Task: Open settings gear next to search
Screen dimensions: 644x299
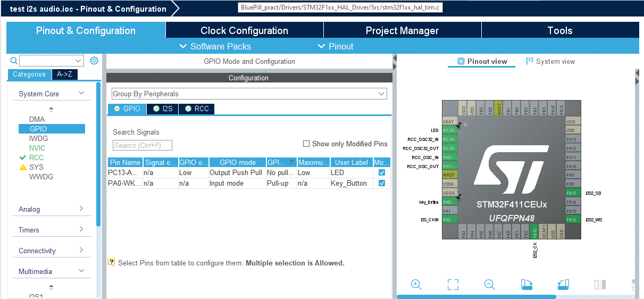Action: [x=94, y=61]
